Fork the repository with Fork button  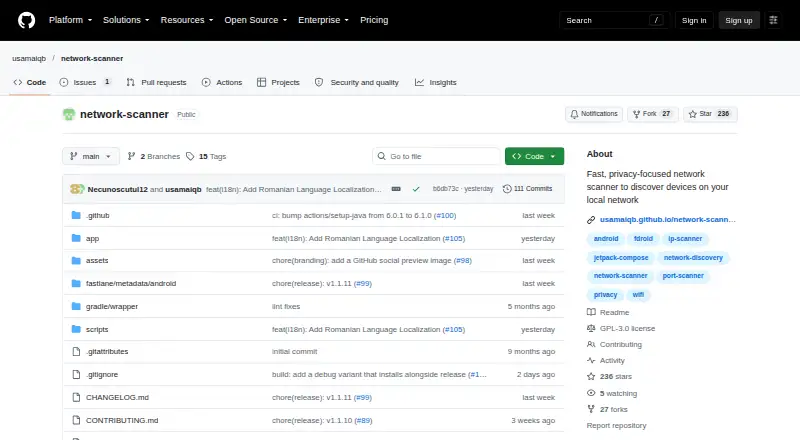point(653,114)
